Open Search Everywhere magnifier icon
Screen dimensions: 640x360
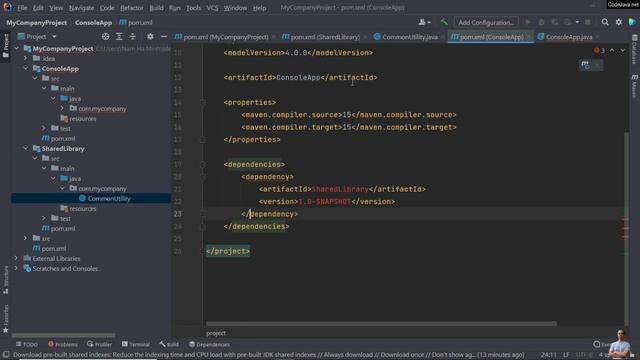605,22
